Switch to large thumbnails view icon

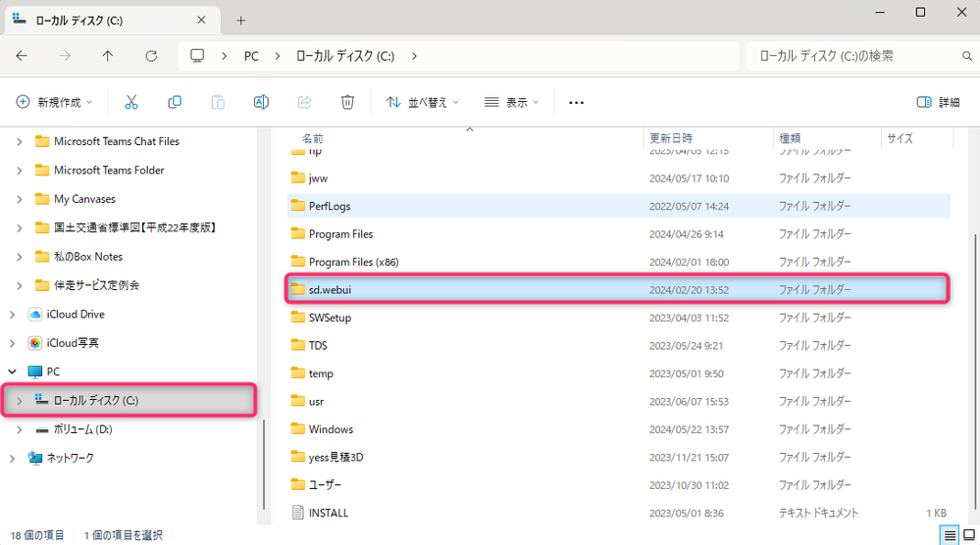(969, 535)
